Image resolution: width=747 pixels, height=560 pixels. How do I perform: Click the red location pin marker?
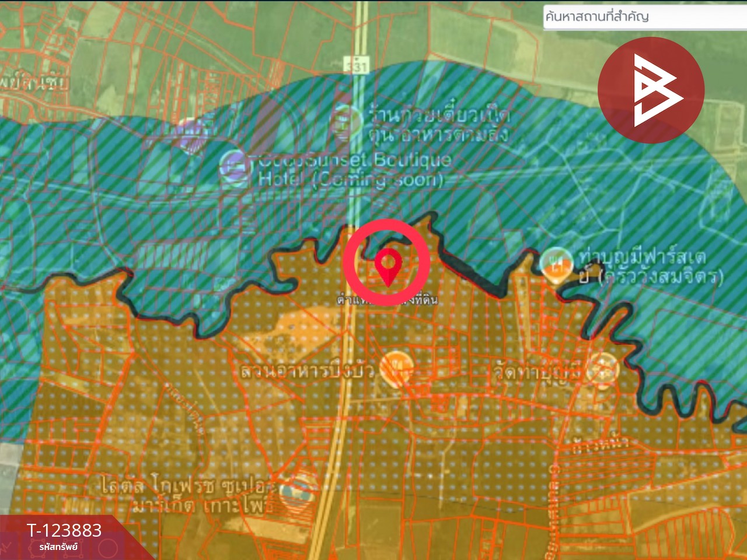point(387,265)
